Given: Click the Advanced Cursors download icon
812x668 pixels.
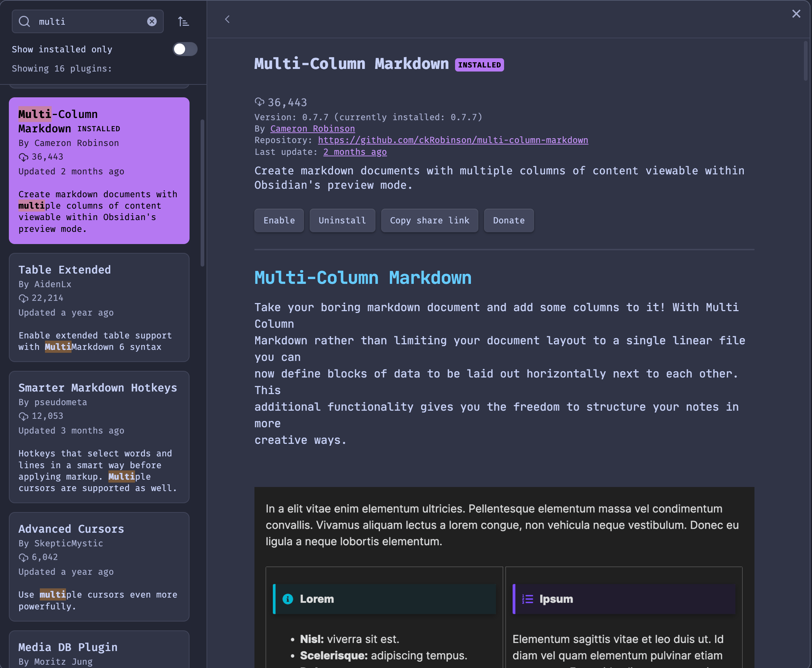Looking at the screenshot, I should click(x=24, y=557).
